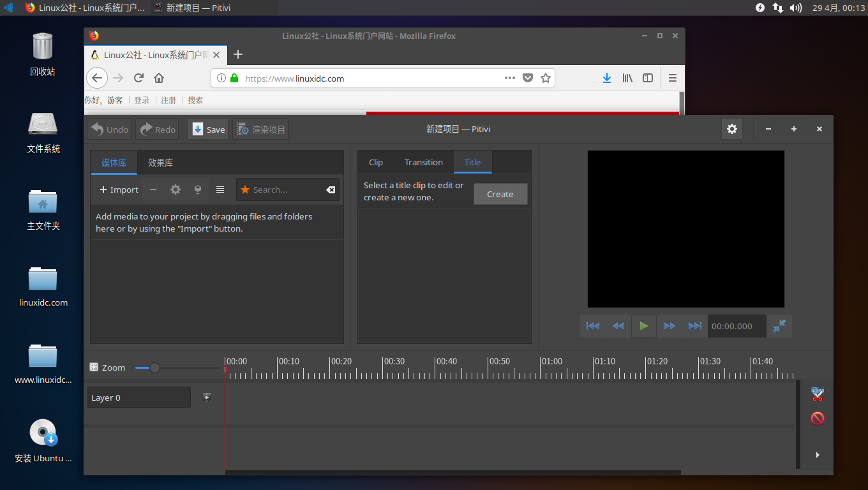Open a new Firefox tab
The image size is (868, 490).
pyautogui.click(x=237, y=54)
